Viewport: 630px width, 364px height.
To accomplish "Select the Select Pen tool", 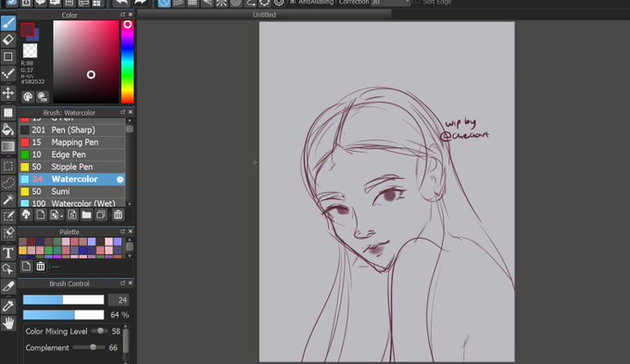I will click(8, 216).
